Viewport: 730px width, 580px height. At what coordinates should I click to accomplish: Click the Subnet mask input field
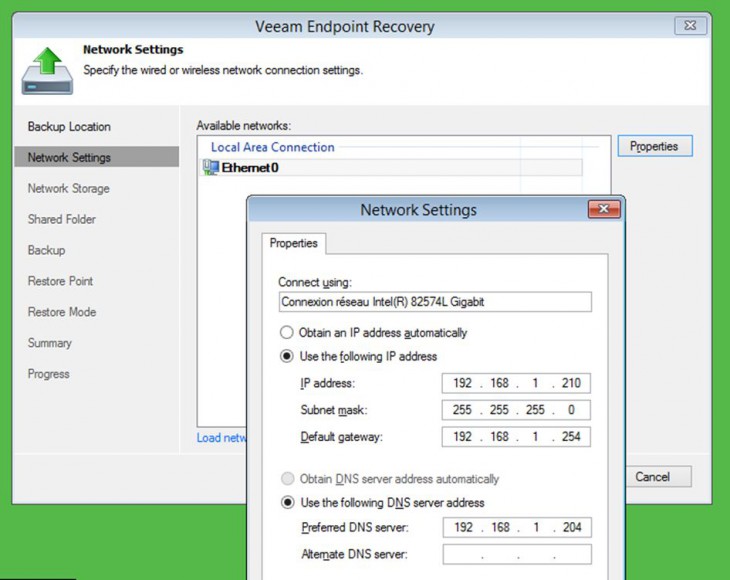tap(516, 410)
